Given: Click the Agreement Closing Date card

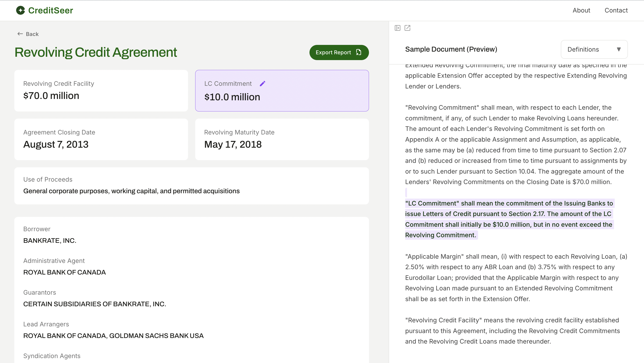Looking at the screenshot, I should click(101, 139).
